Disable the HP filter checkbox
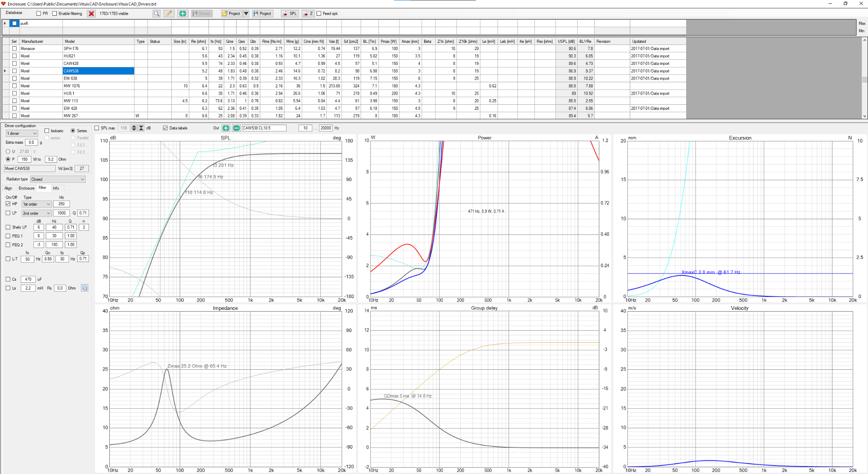This screenshot has height=474, width=868. 8,204
